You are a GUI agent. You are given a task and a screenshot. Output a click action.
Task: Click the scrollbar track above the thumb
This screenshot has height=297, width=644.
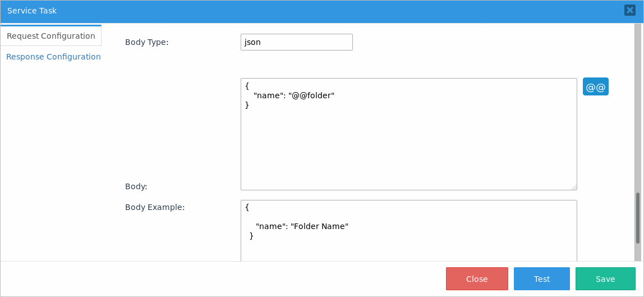tap(638, 112)
